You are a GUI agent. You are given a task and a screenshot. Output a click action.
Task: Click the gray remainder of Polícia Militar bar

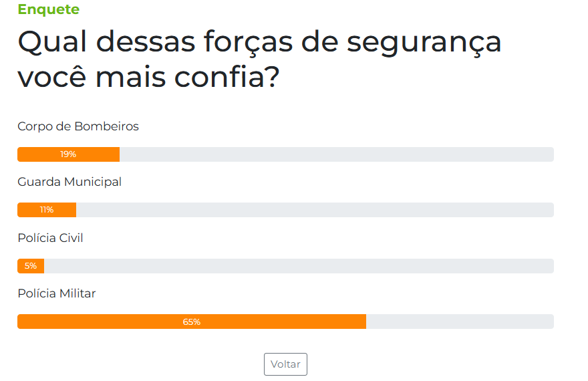click(x=460, y=322)
